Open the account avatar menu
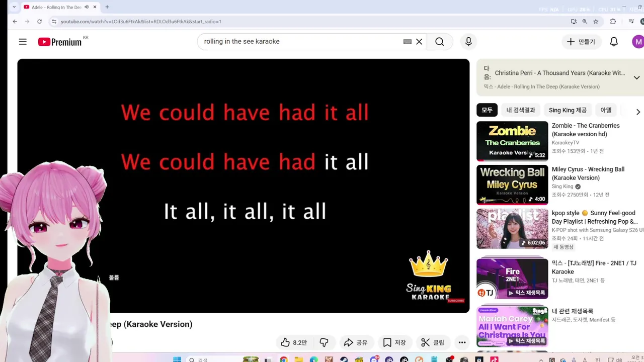Image resolution: width=644 pixels, height=362 pixels. 638,42
